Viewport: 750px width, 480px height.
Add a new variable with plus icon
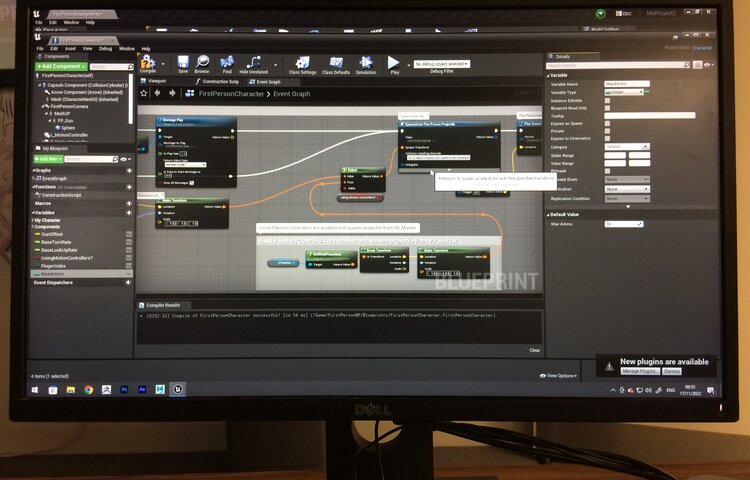[129, 212]
